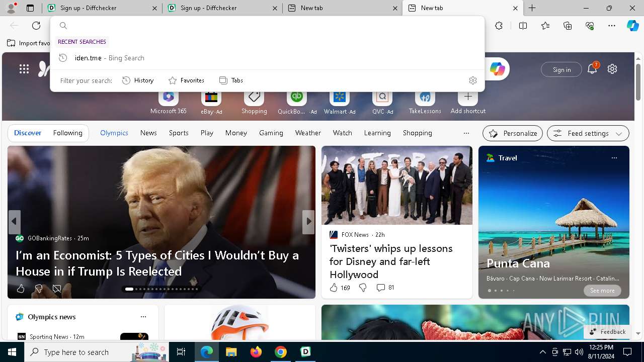Toggle Split screen icon in toolbar
The height and width of the screenshot is (362, 644).
coord(523,26)
